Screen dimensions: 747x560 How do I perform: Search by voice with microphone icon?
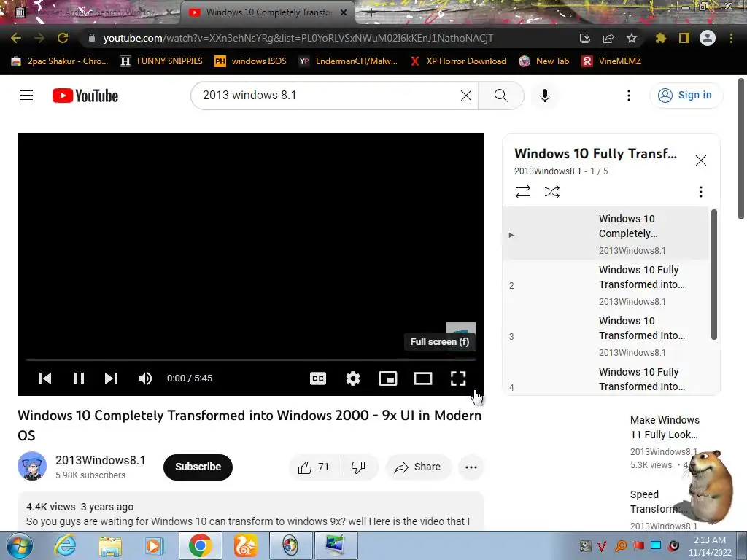point(544,96)
